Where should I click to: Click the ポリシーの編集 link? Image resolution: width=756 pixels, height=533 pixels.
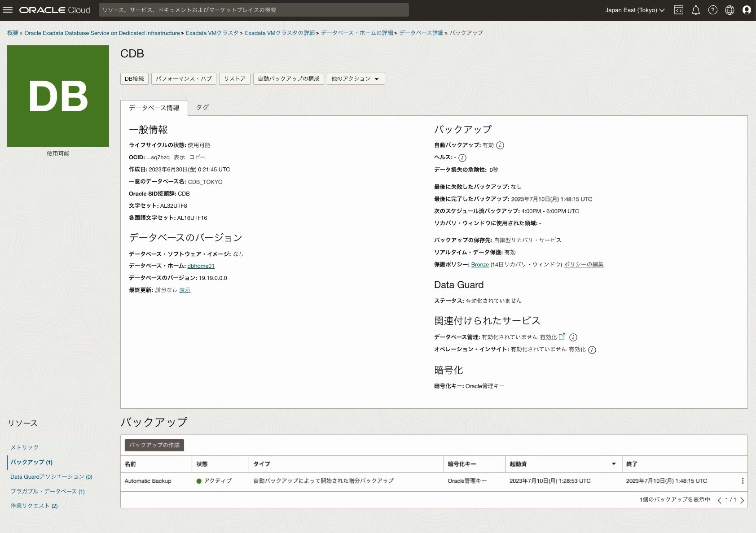(x=584, y=265)
